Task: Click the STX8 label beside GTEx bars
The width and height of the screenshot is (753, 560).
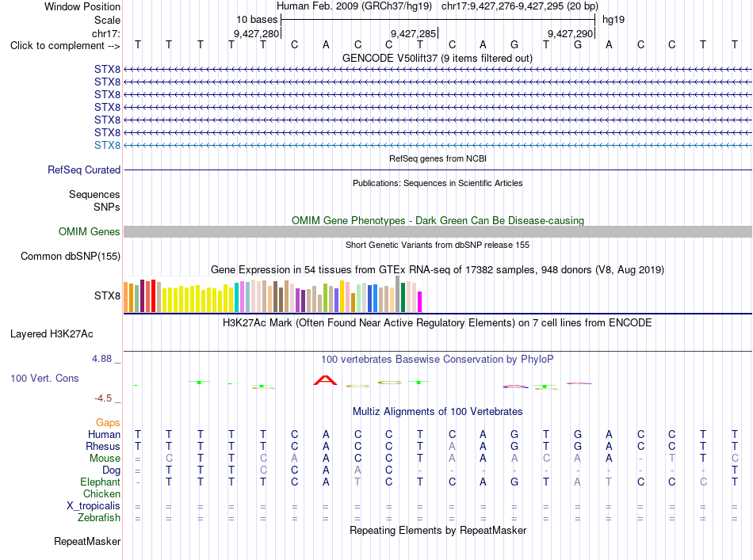Action: [107, 295]
